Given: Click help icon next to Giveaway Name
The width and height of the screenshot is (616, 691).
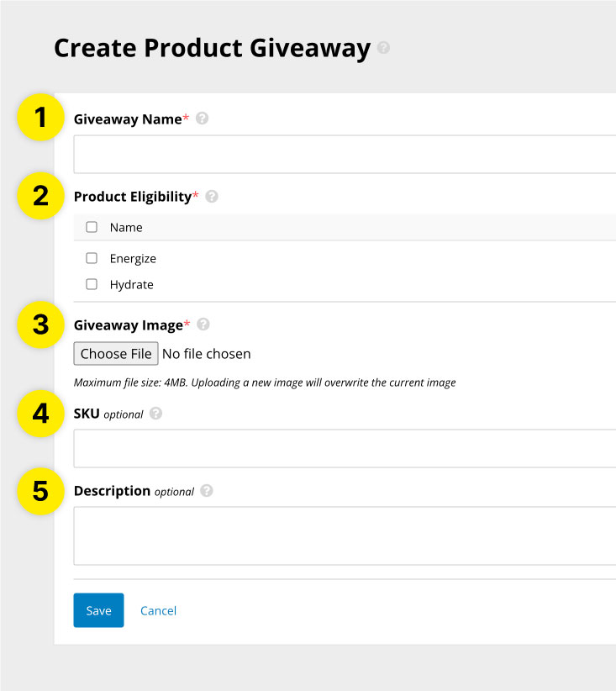Looking at the screenshot, I should [202, 119].
